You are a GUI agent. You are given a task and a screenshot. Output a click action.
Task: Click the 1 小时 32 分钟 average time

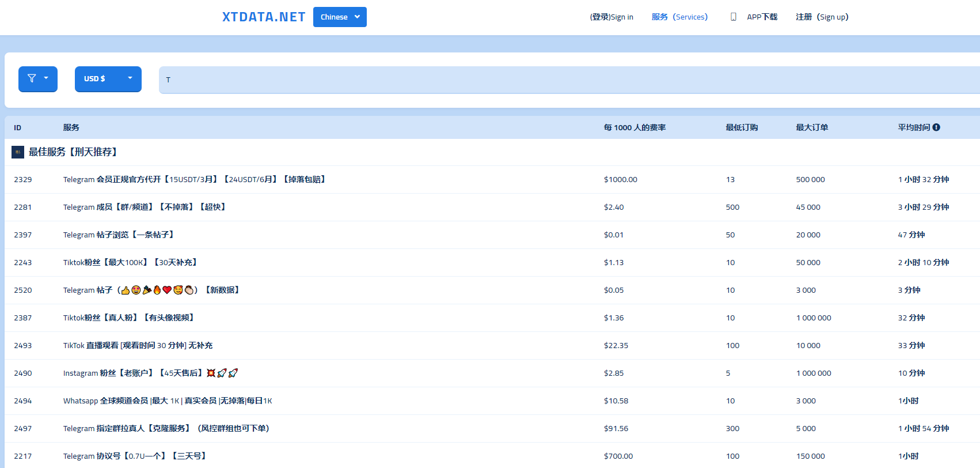(x=924, y=180)
